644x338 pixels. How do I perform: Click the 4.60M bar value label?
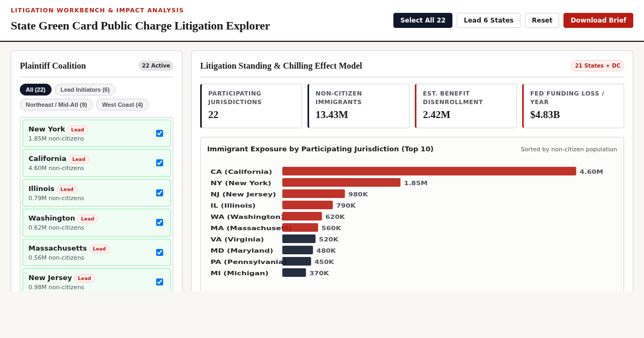[591, 172]
